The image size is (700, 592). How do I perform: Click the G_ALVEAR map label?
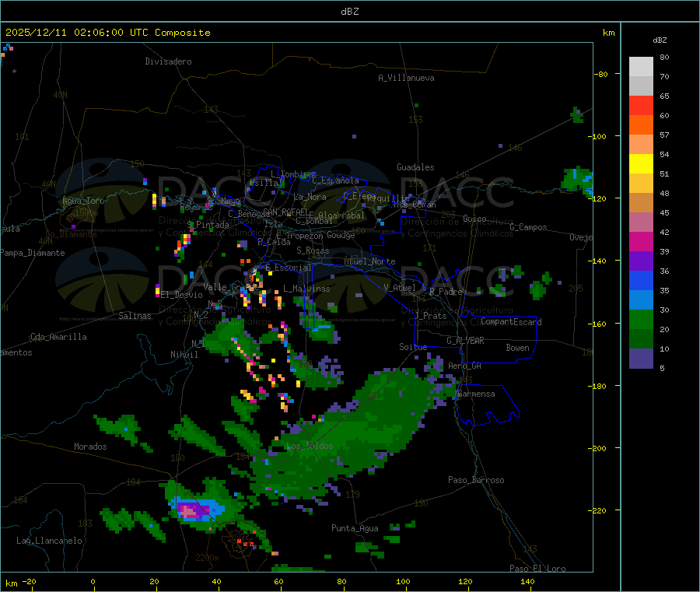465,341
